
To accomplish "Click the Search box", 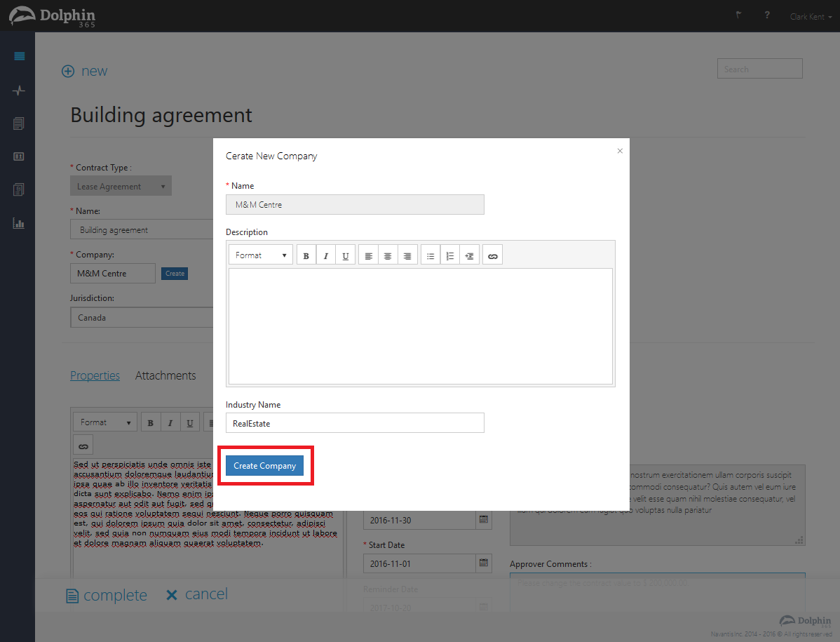I will 759,69.
